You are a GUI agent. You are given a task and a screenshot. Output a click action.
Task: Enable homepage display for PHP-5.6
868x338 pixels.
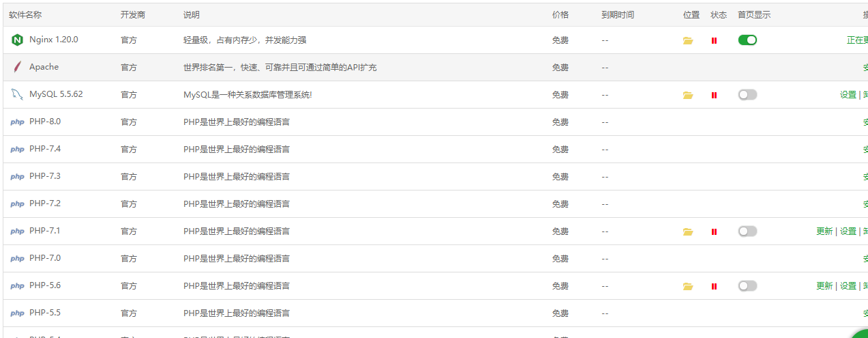747,286
